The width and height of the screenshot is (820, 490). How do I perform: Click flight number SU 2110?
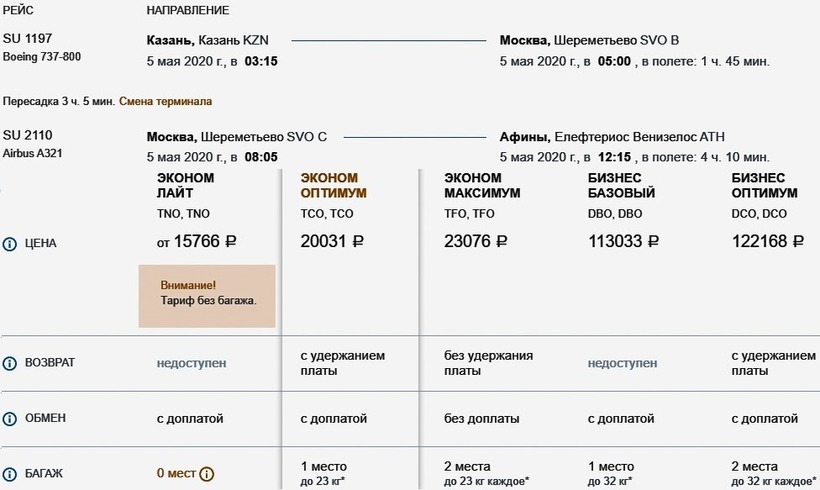[27, 136]
